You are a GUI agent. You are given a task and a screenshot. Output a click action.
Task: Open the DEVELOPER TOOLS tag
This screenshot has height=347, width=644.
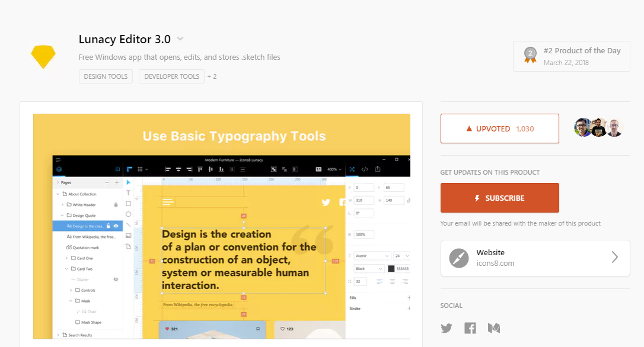tap(171, 76)
